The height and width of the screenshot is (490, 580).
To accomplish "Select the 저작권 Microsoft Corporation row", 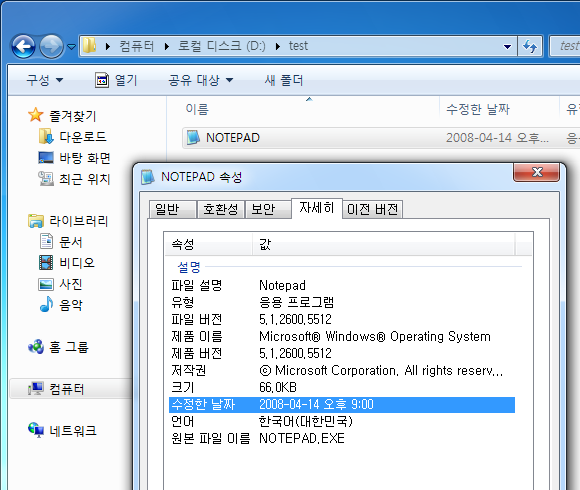I will 342,371.
